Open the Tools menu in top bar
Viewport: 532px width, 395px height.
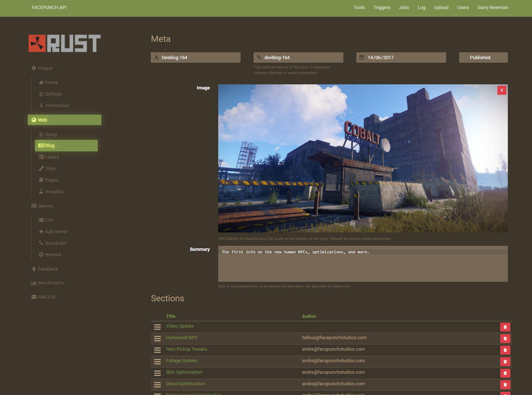(x=359, y=8)
